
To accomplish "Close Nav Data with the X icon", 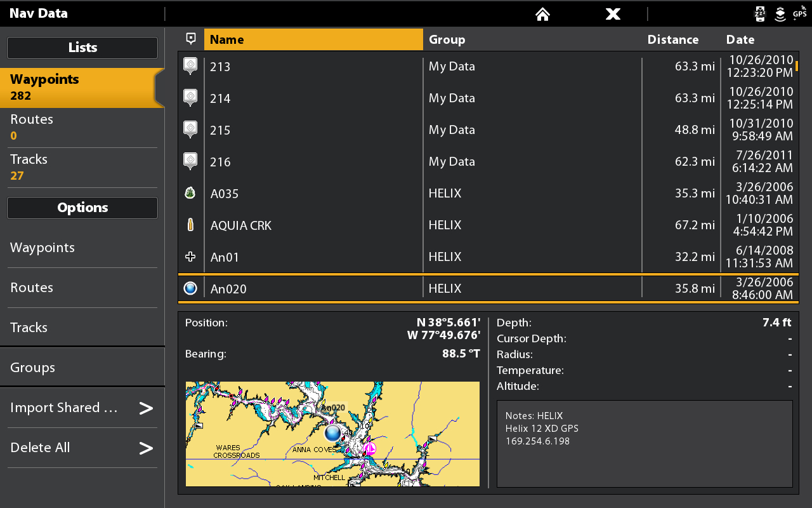I will [x=613, y=14].
